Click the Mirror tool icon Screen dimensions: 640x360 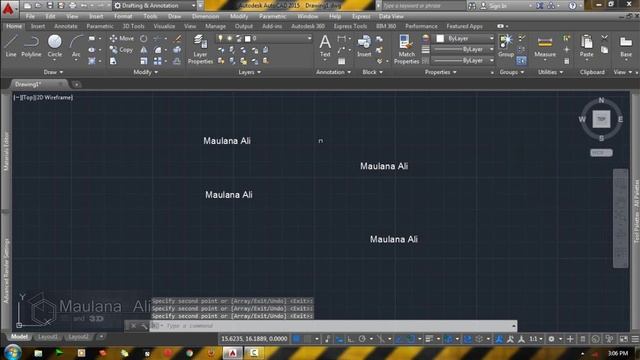[x=144, y=50]
